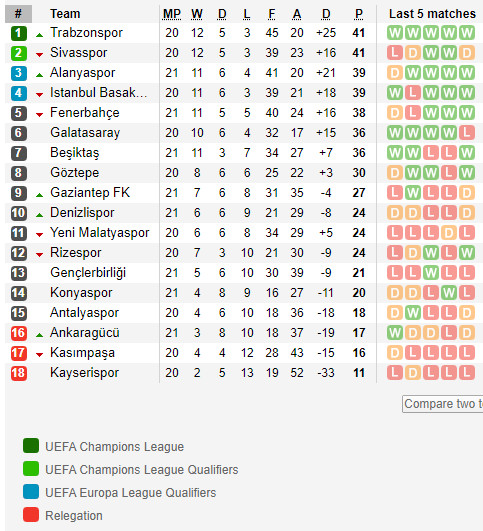Click Trabzonspor's green rank 1 badge
This screenshot has width=483, height=531.
(19, 33)
